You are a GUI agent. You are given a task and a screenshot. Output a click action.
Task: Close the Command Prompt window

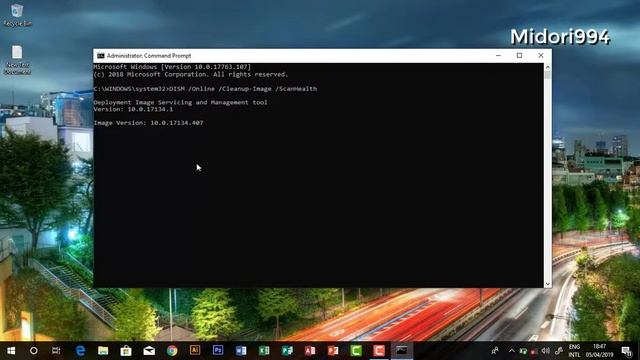click(x=541, y=56)
